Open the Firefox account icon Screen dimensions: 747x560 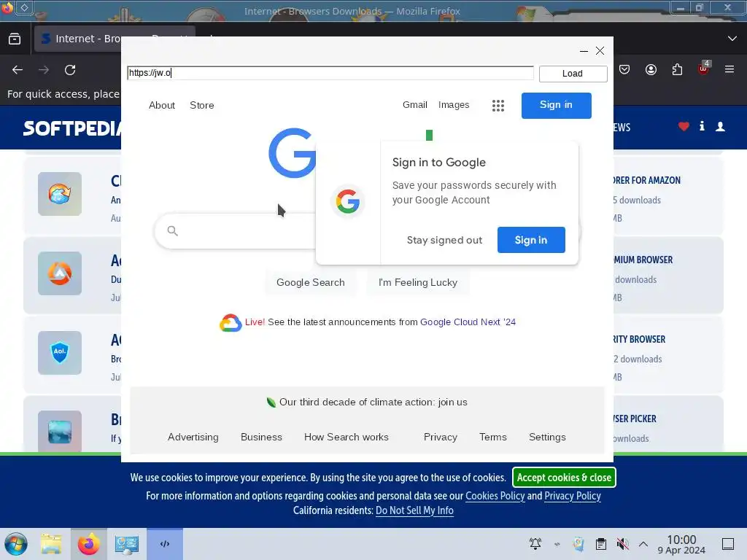651,70
